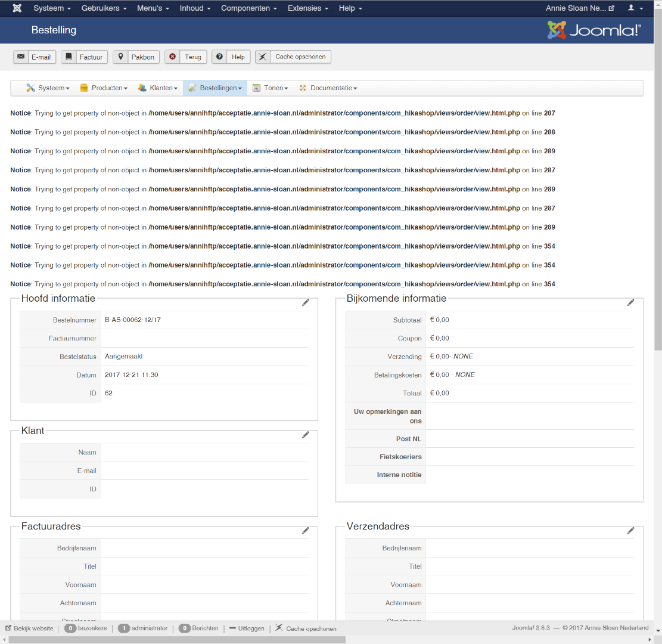The image size is (662, 644).
Task: Expand the Documentatie dropdown
Action: 328,88
